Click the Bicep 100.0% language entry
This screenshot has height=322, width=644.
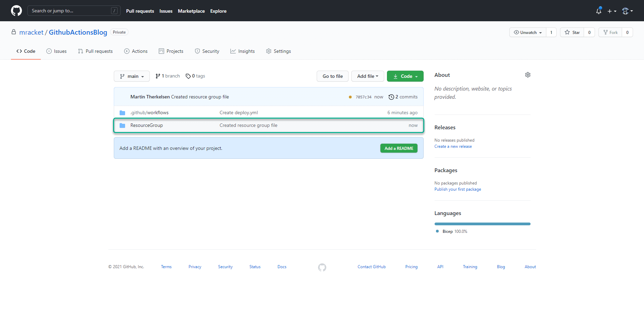point(452,231)
